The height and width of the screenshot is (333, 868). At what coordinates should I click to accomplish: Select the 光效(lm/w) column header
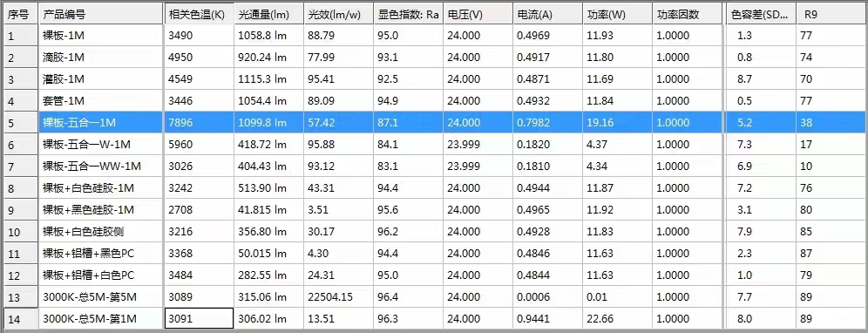338,15
